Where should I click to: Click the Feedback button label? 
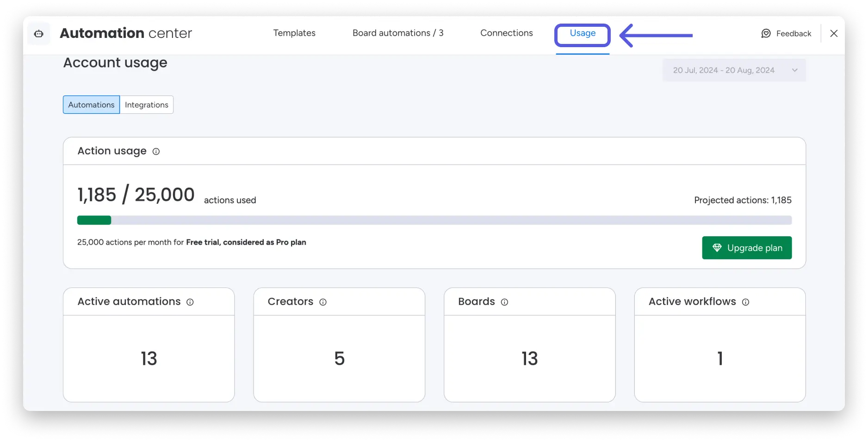tap(794, 34)
